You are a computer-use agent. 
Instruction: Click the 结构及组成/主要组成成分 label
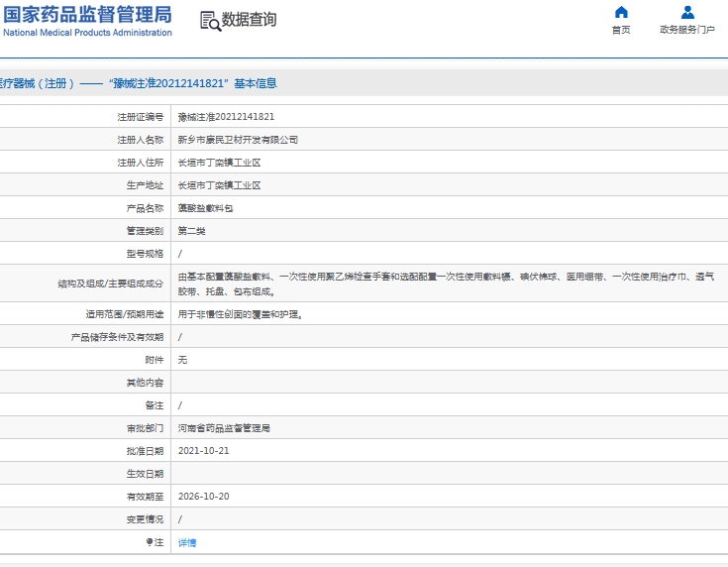coord(111,283)
